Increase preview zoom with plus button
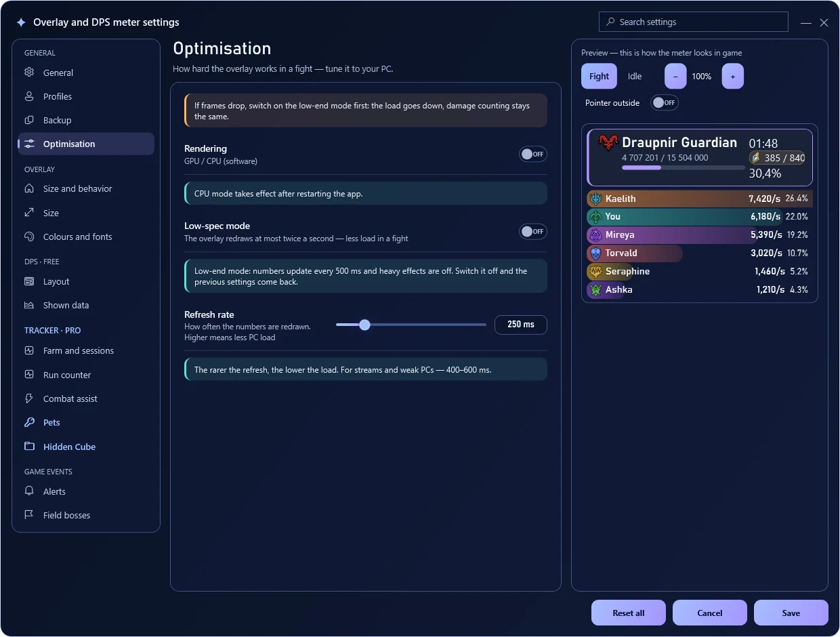The image size is (840, 637). tap(733, 77)
